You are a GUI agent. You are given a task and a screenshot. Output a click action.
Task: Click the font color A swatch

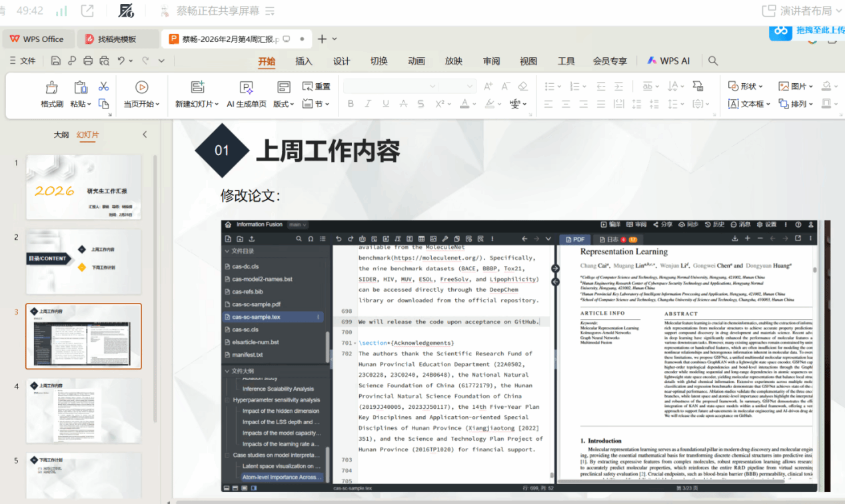(x=463, y=104)
